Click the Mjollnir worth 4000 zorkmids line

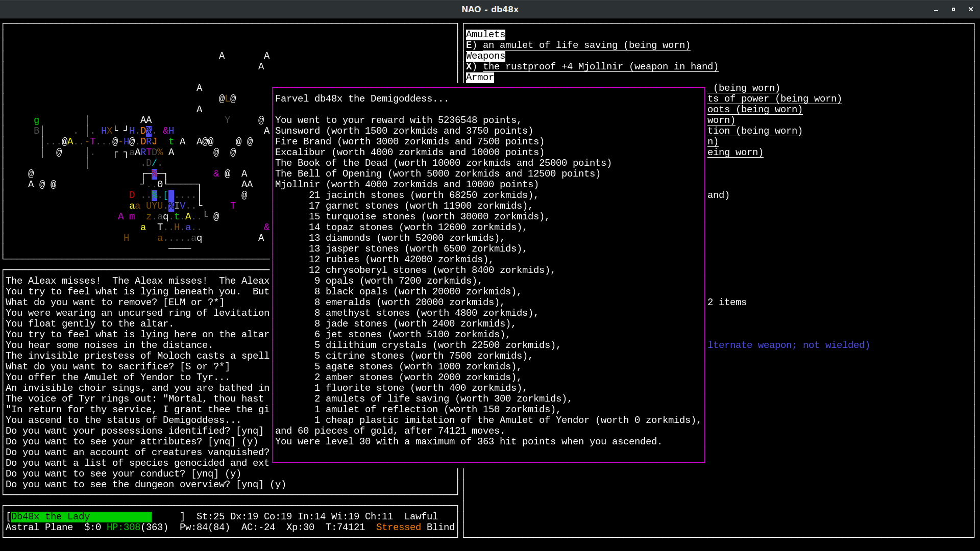coord(407,184)
